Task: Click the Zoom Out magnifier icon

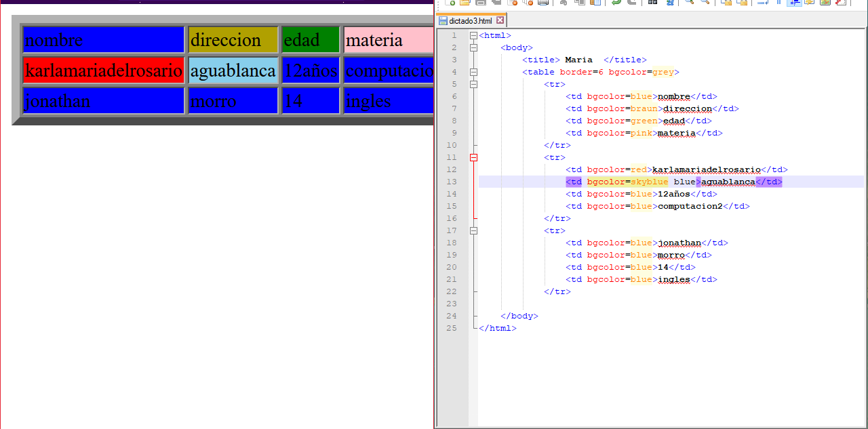Action: pyautogui.click(x=705, y=3)
